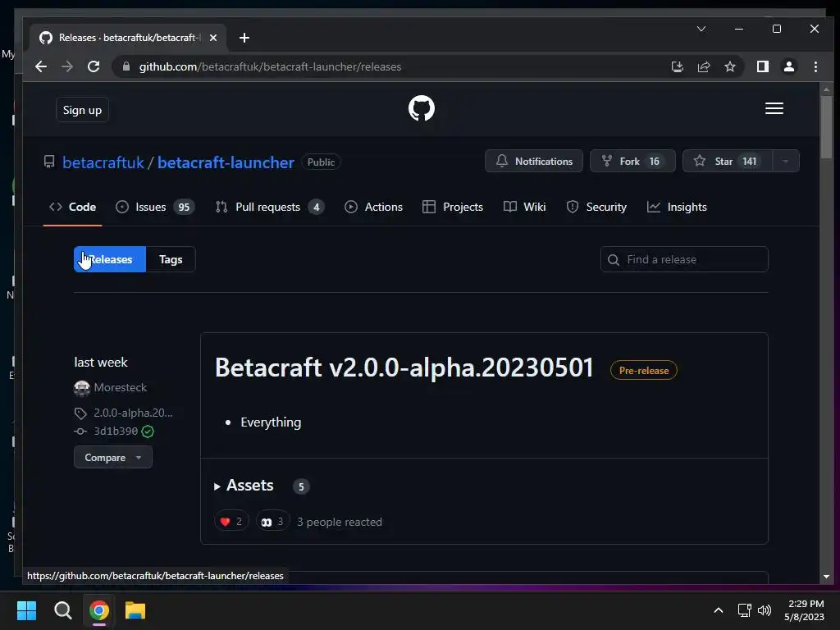Switch to the Issues tab

click(155, 207)
